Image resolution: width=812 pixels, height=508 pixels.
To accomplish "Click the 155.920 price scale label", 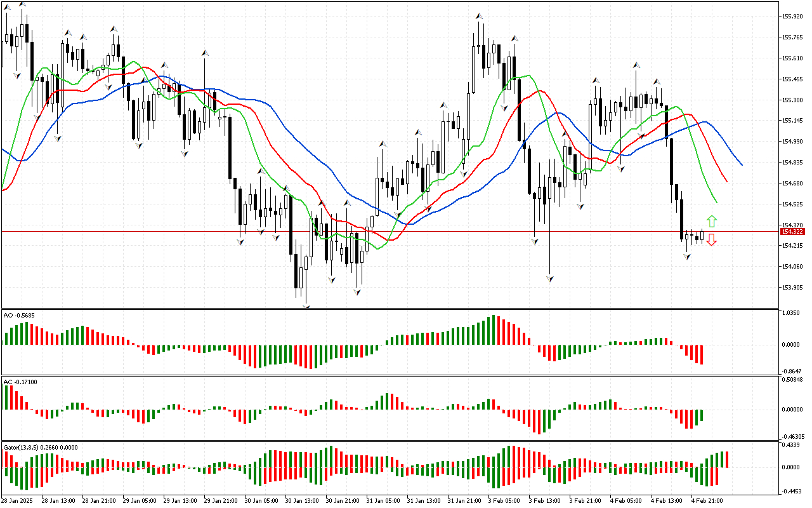I will (x=792, y=17).
